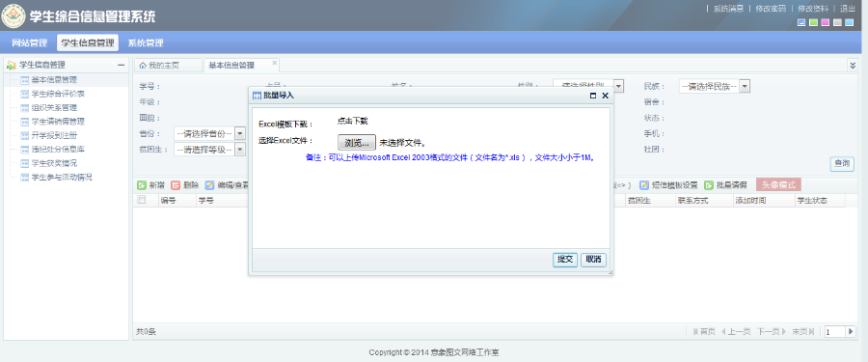Sort by 学号 column header
The width and height of the screenshot is (868, 362).
tap(205, 201)
